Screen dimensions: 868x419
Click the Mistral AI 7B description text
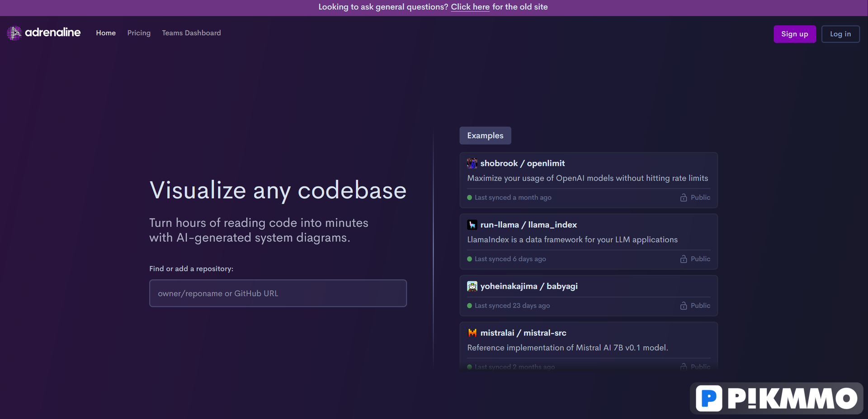(567, 348)
